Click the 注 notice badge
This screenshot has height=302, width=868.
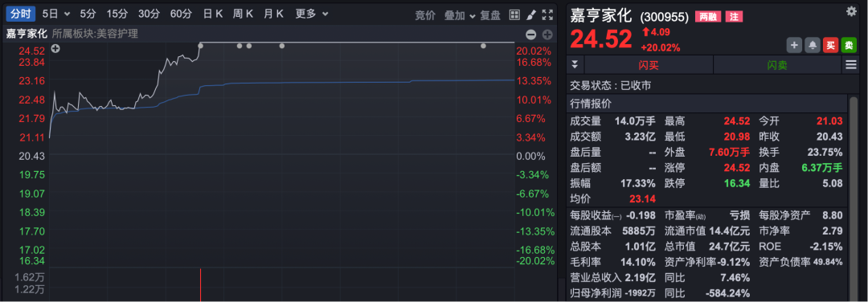[x=734, y=17]
